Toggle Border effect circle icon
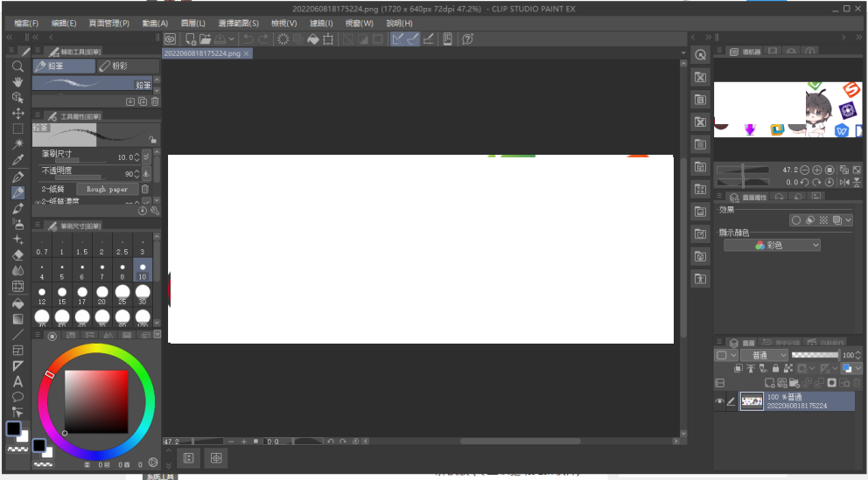Image resolution: width=868 pixels, height=480 pixels. (796, 220)
